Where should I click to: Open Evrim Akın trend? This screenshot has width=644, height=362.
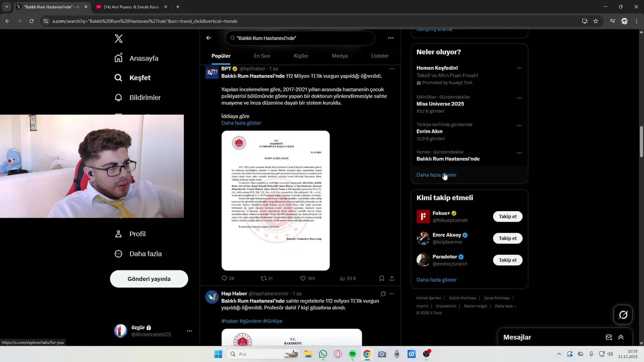click(429, 132)
